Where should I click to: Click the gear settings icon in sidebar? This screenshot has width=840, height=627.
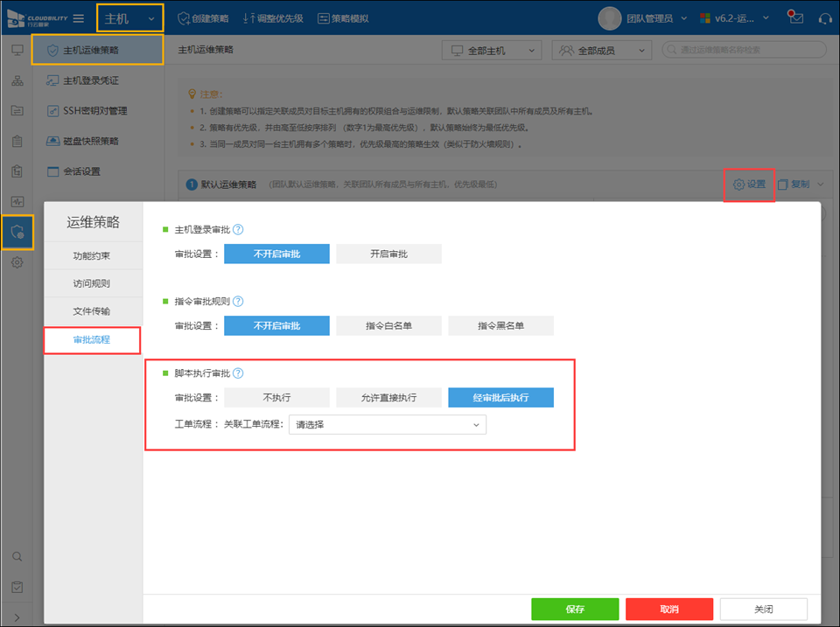coord(17,262)
